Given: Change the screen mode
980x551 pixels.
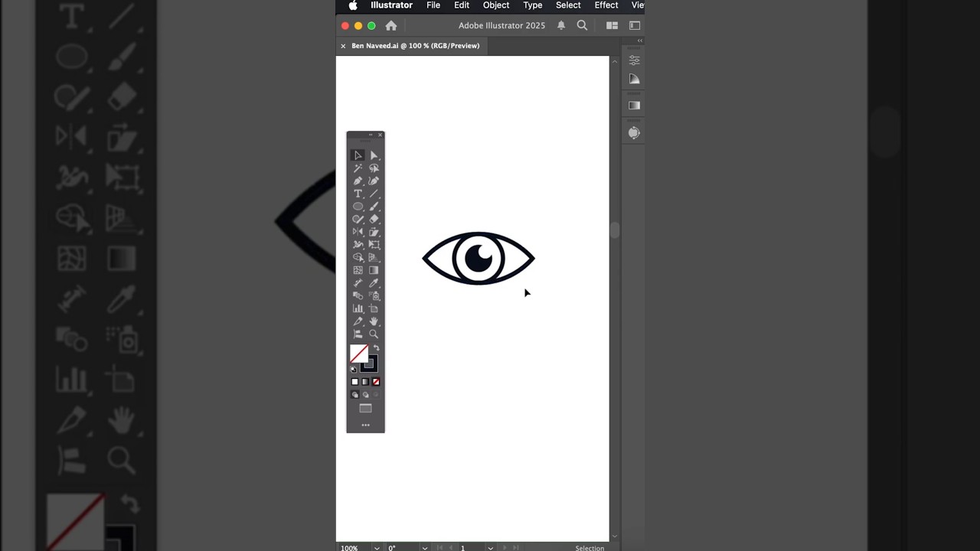Looking at the screenshot, I should click(x=365, y=409).
